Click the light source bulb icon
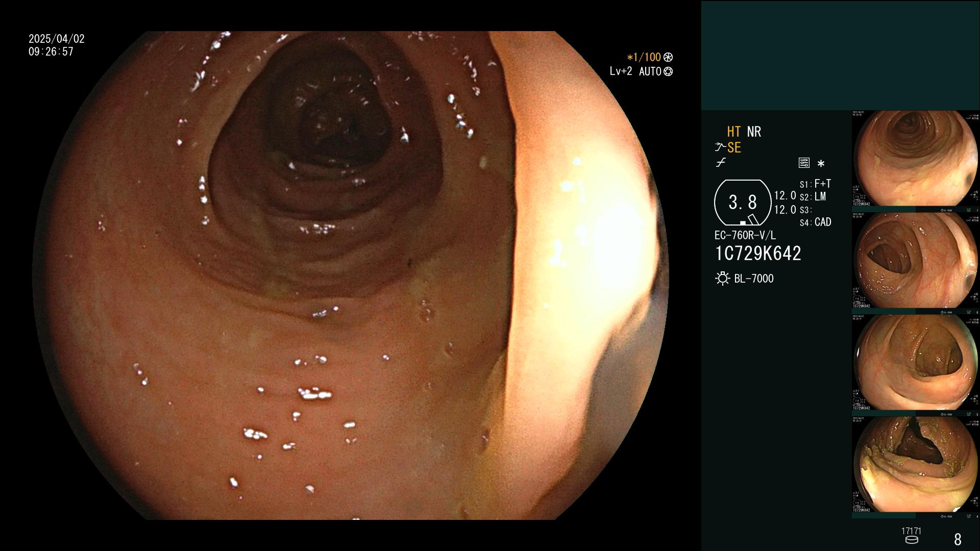 click(x=723, y=279)
